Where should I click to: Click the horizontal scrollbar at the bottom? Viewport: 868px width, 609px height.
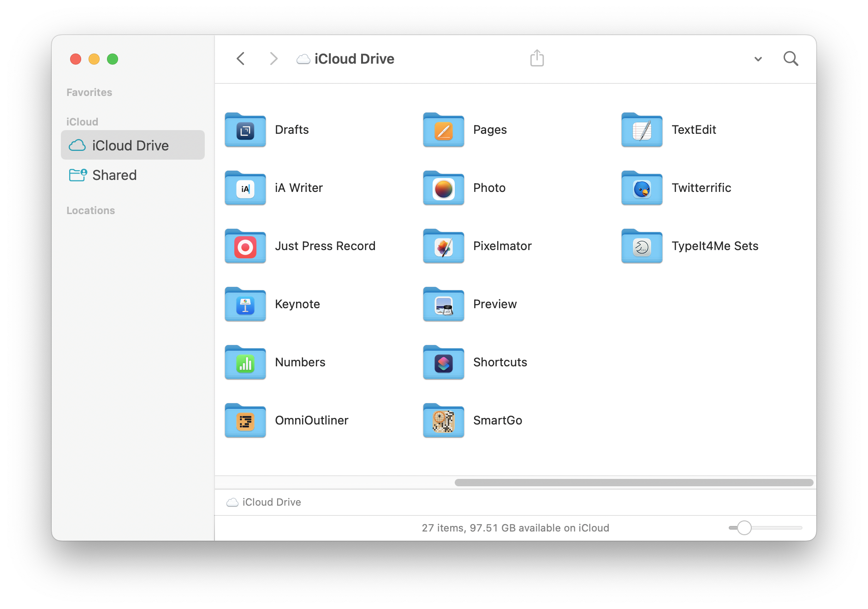[634, 483]
